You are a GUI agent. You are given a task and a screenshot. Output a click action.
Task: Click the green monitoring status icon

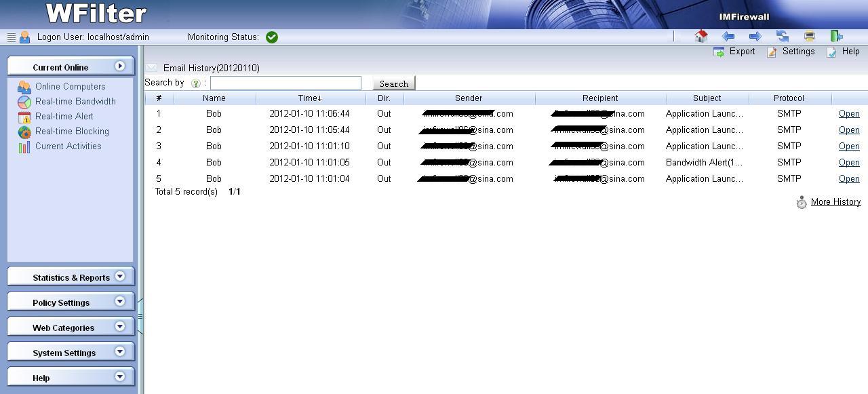(x=272, y=37)
